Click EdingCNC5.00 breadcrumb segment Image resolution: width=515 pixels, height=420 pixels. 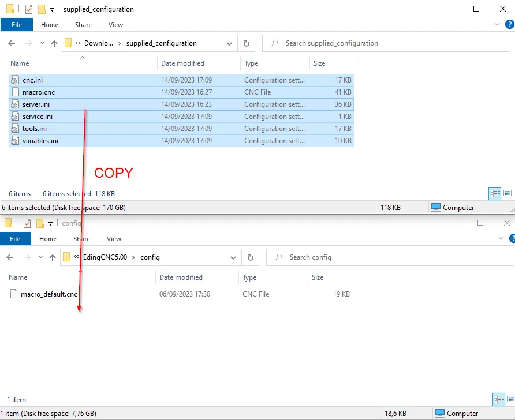[x=105, y=257]
